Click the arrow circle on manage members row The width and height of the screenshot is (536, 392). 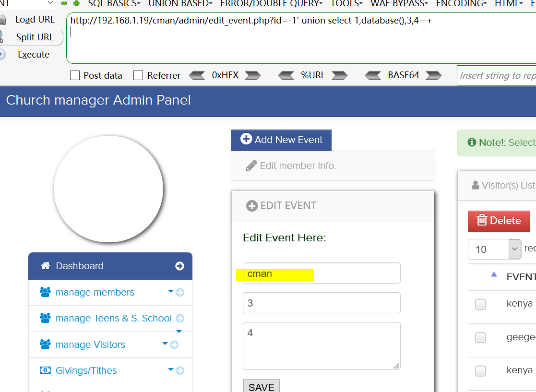(x=180, y=293)
